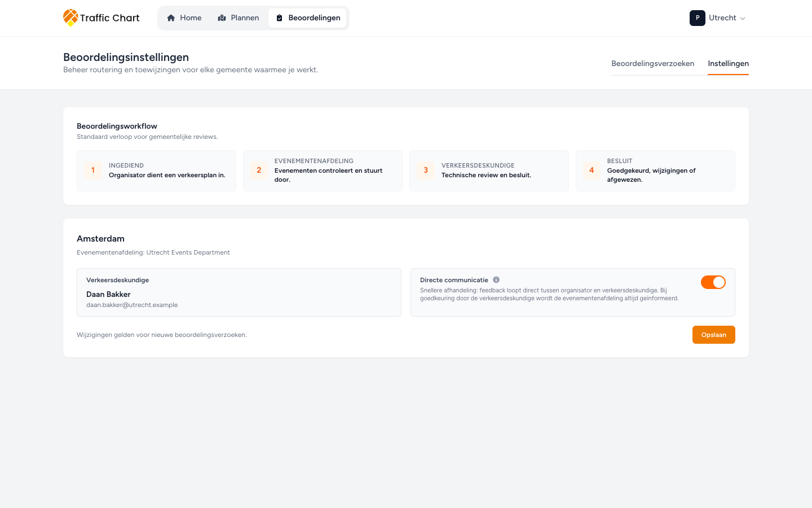Screen dimensions: 812x508
Task: Click step number 1 Ingediend badge
Action: [x=93, y=170]
